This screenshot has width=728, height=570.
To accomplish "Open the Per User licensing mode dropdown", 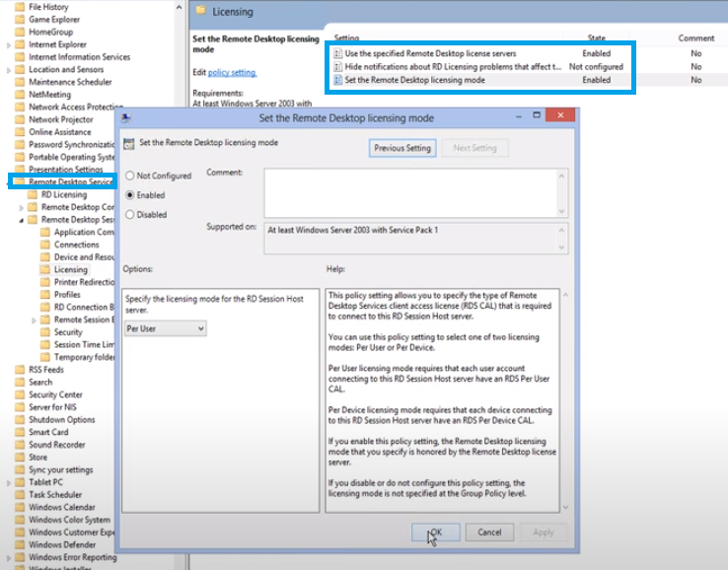I will 166,328.
